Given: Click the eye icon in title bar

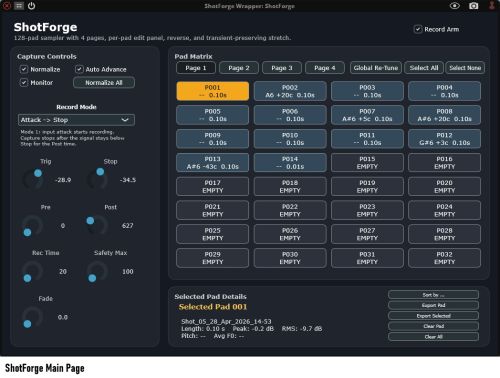Looking at the screenshot, I should click(455, 6).
